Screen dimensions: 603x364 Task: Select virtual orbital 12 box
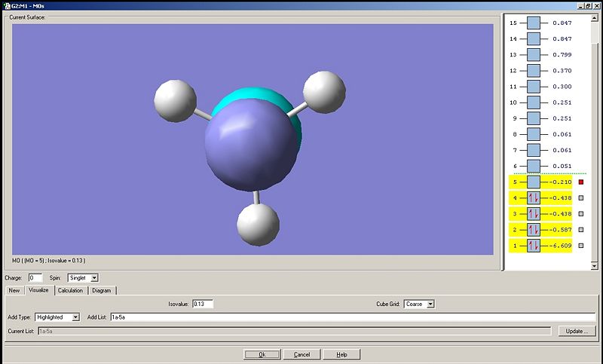point(534,70)
